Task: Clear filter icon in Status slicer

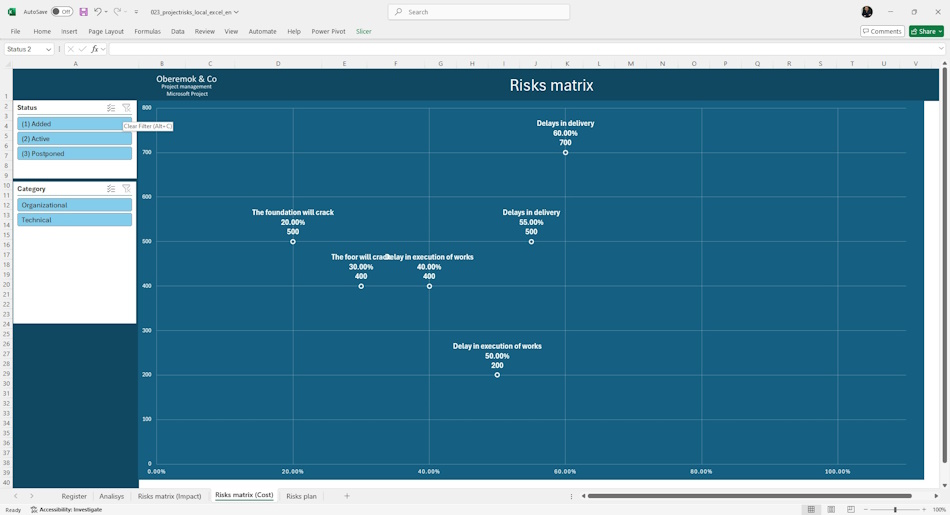Action: (x=126, y=108)
